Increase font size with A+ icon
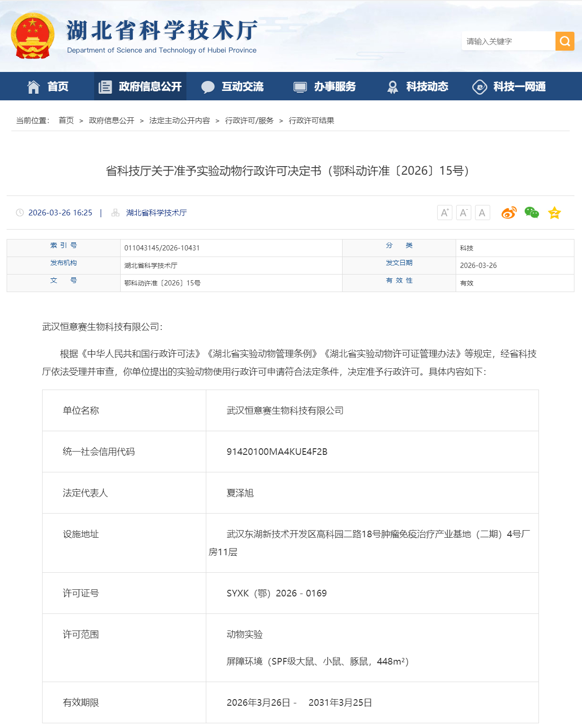582x728 pixels. tap(444, 213)
